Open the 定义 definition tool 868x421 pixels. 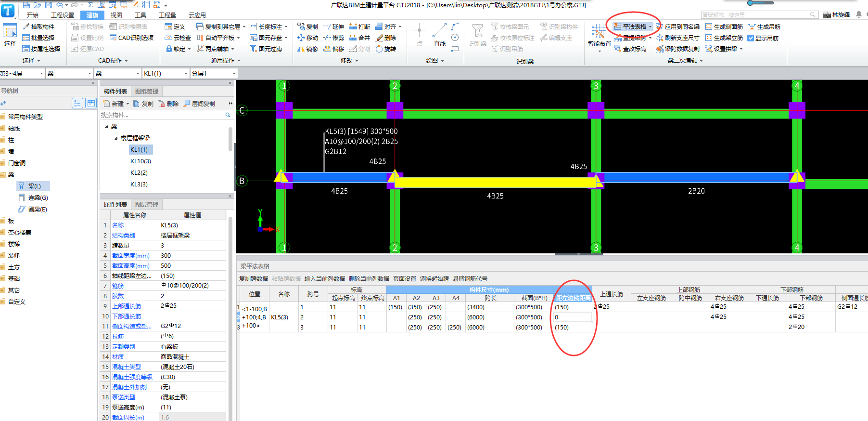tap(175, 26)
